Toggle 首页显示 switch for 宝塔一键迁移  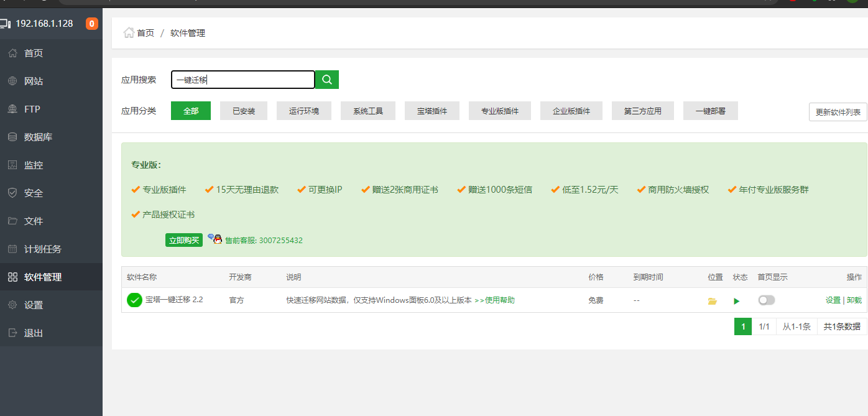(x=767, y=300)
